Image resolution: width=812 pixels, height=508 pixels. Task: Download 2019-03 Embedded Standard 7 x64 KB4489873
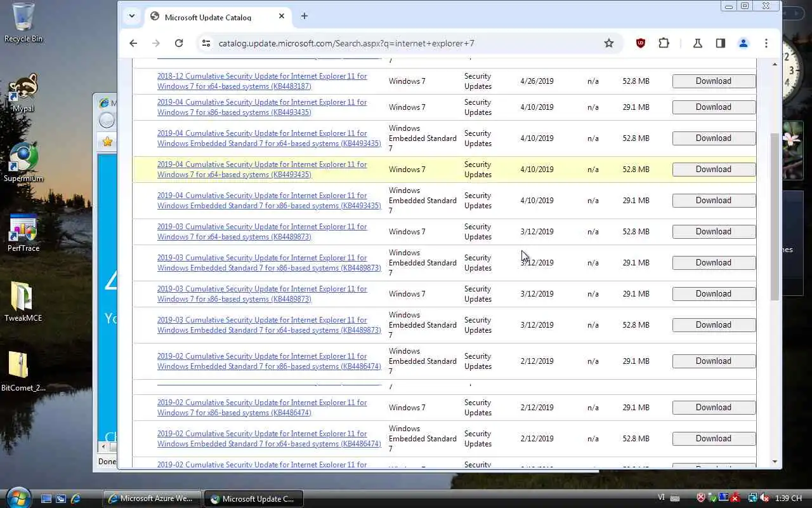(714, 325)
